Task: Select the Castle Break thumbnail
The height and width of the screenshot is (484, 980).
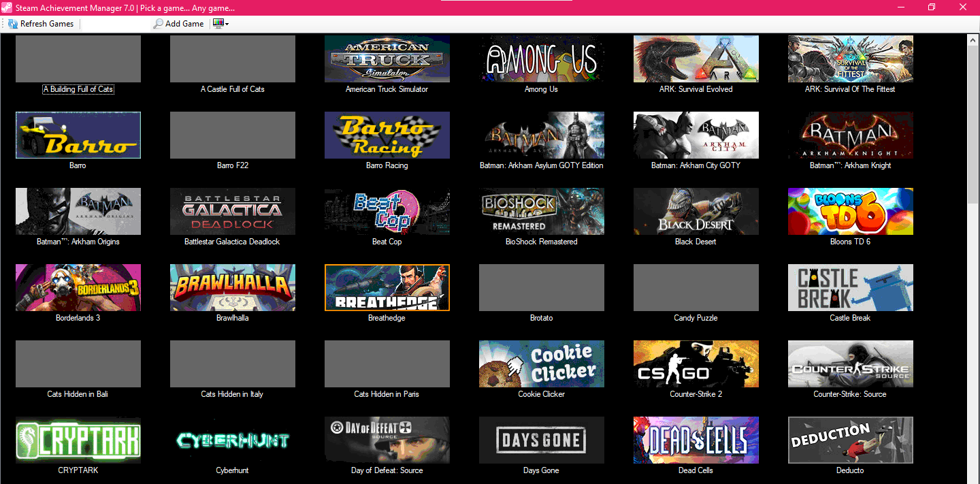Action: 851,288
